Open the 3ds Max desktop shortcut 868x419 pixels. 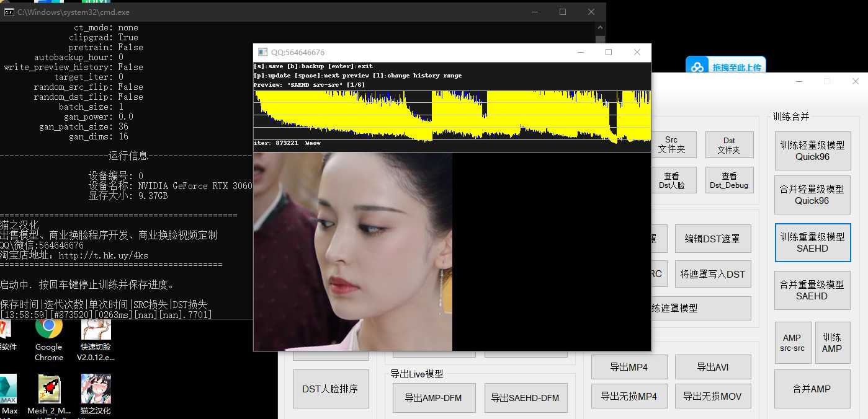9,392
